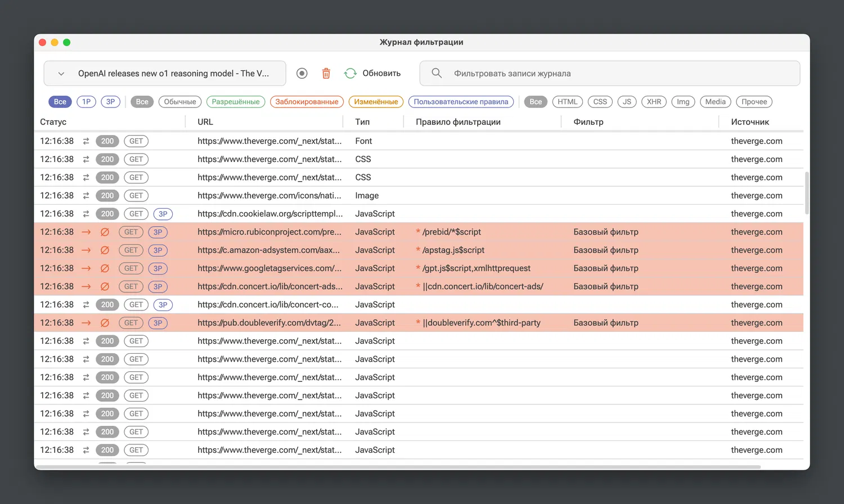
Task: Open the page selector dropdown chevron
Action: [x=61, y=74]
